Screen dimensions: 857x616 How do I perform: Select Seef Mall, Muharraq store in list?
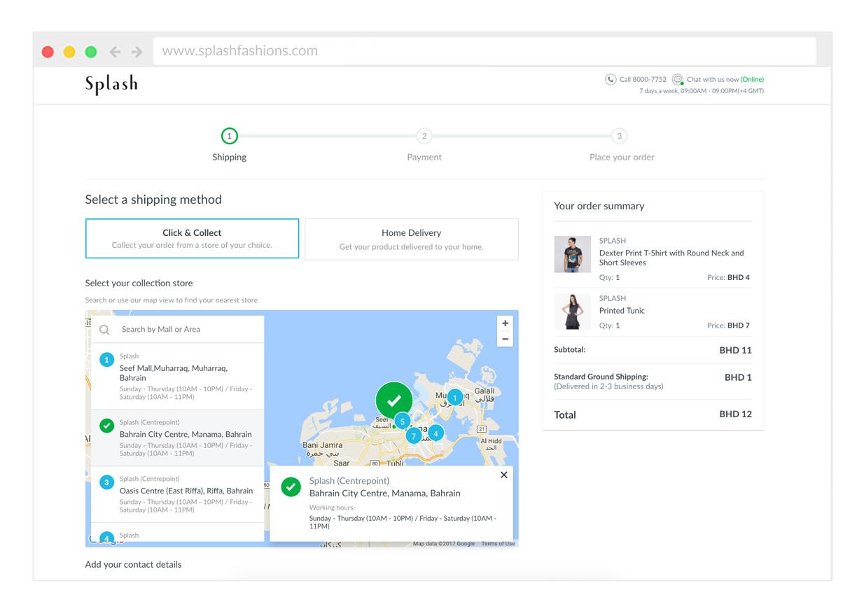pyautogui.click(x=178, y=376)
